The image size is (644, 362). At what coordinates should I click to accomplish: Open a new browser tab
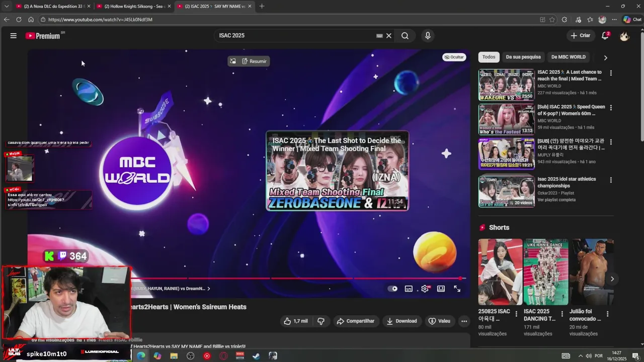(x=262, y=6)
